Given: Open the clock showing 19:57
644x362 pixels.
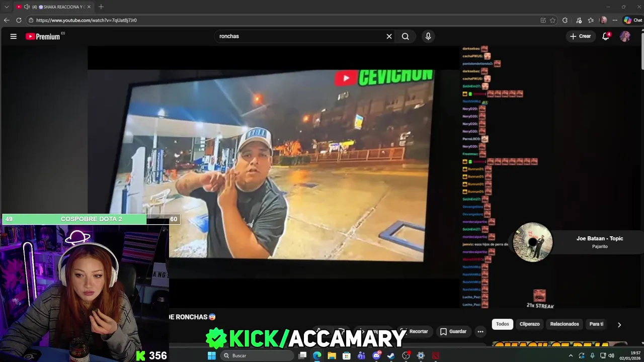Looking at the screenshot, I should point(630,355).
